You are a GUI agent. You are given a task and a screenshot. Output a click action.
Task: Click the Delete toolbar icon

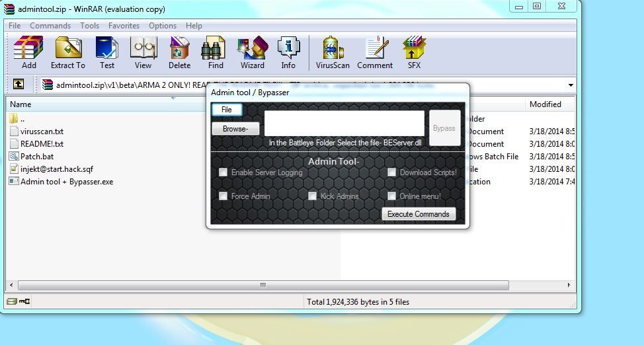[179, 52]
